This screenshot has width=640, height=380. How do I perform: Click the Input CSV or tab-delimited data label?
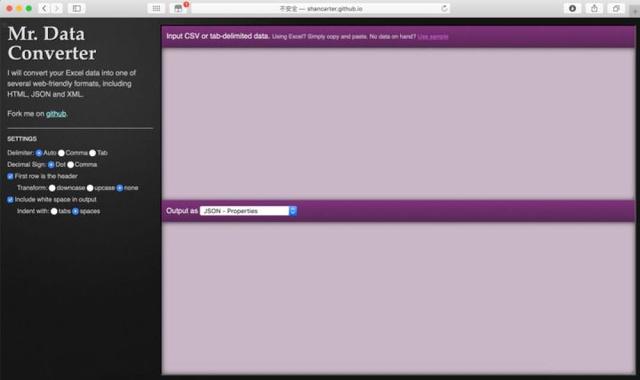[218, 36]
